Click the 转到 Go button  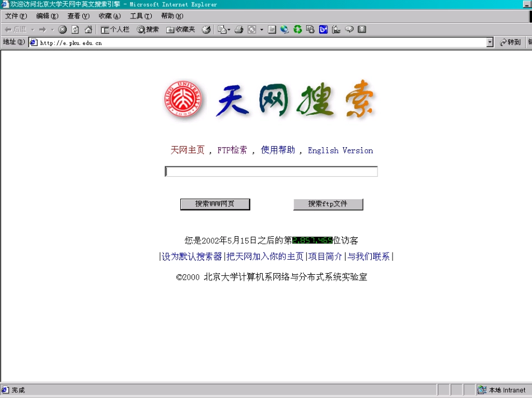(x=510, y=43)
